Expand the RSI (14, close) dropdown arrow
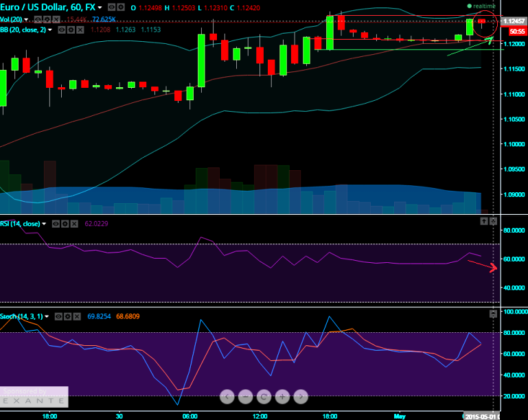The height and width of the screenshot is (420, 528). 44,224
